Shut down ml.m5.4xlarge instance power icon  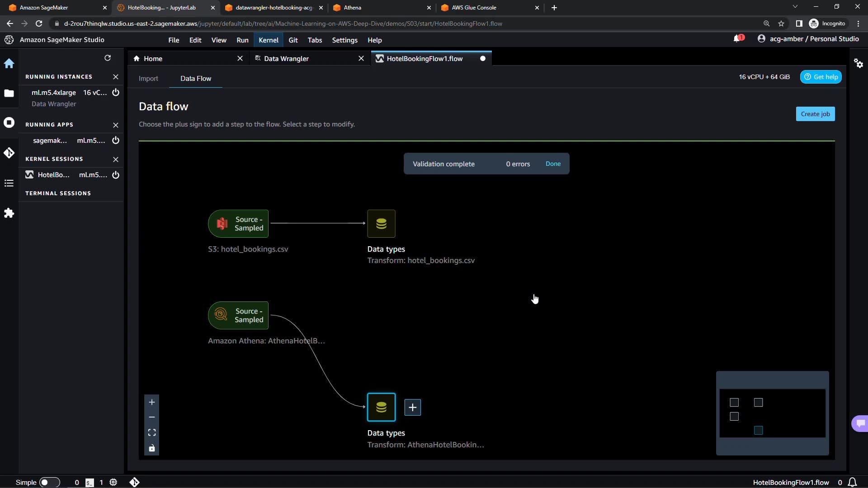click(116, 93)
